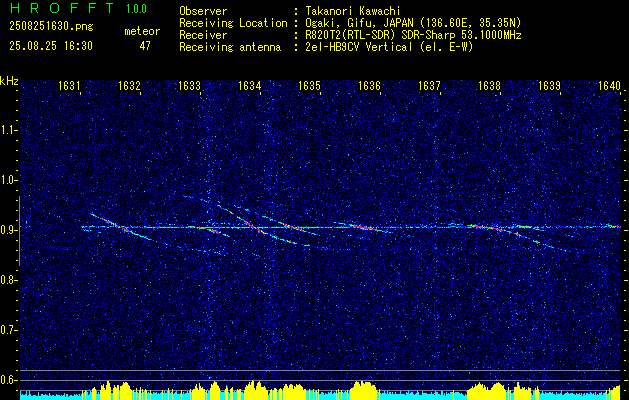Image resolution: width=629 pixels, height=400 pixels.
Task: Click the 1636 time marker
Action: click(x=369, y=85)
